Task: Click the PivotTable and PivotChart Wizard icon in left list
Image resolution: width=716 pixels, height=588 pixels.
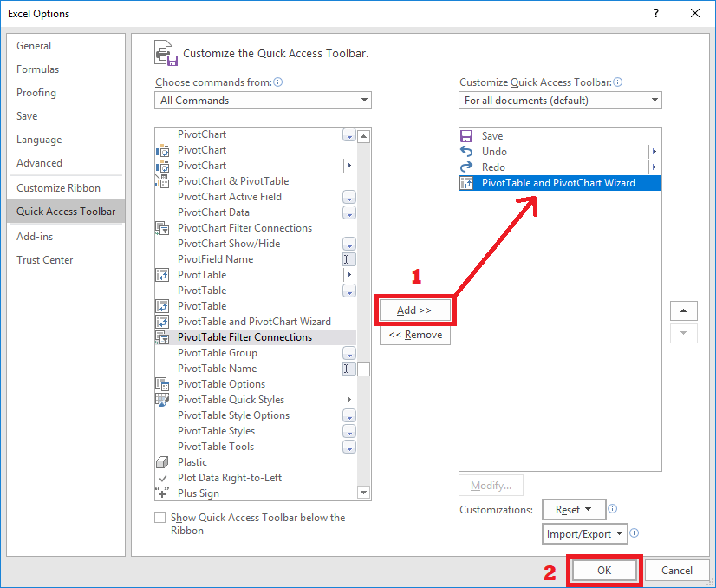Action: (163, 322)
